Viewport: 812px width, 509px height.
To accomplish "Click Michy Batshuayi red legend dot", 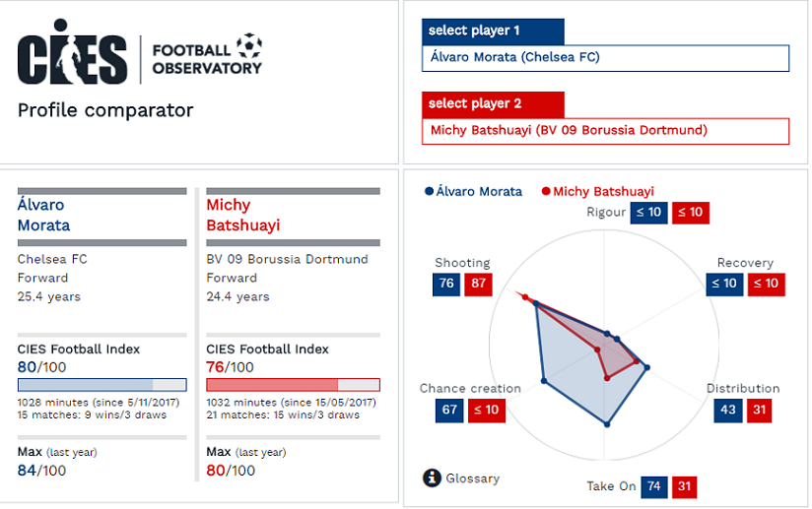I will 546,191.
